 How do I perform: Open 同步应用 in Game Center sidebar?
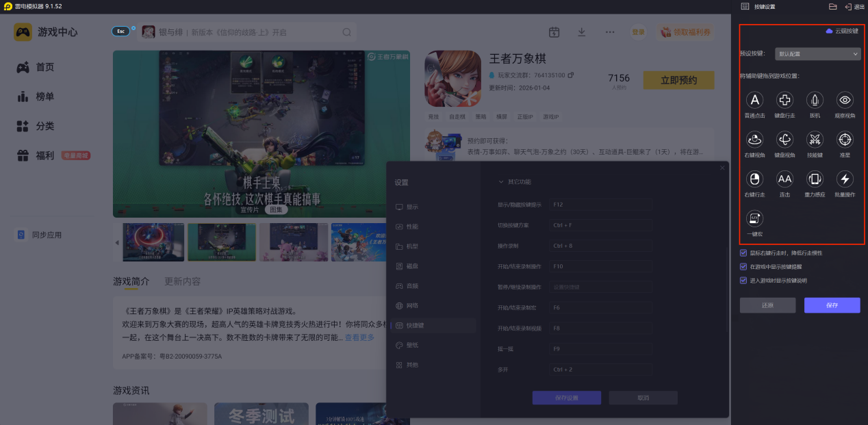40,235
